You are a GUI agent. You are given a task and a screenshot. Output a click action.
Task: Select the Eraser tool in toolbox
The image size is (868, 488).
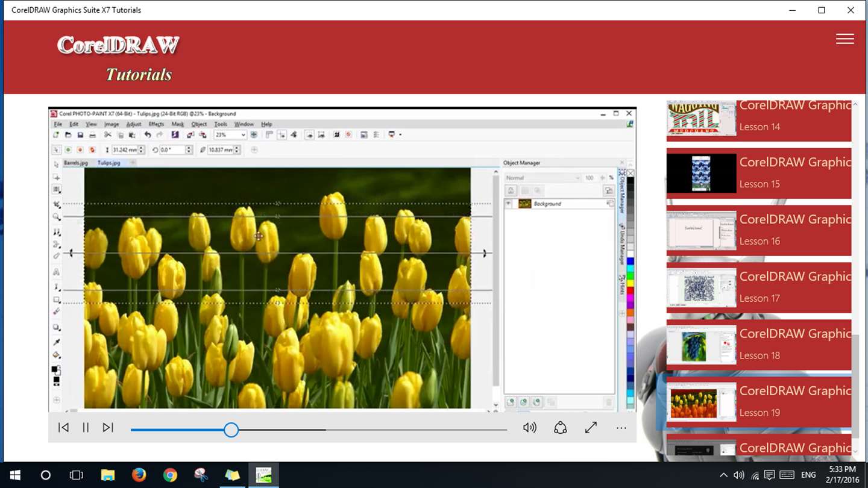pyautogui.click(x=57, y=255)
